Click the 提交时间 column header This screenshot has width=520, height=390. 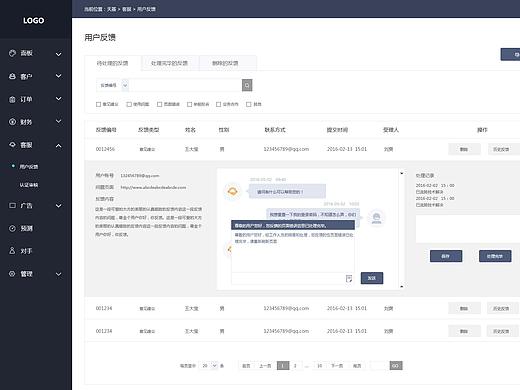pos(337,130)
